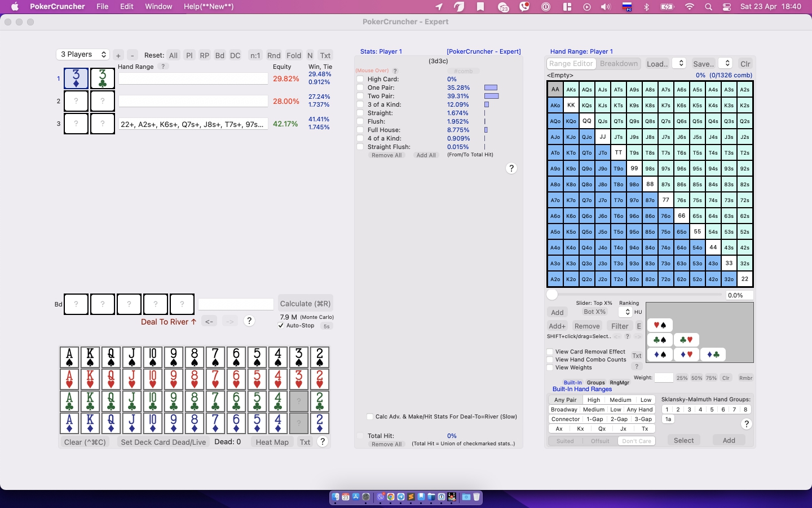The width and height of the screenshot is (812, 508).
Task: Select the Ace of spades card in deck
Action: (69, 357)
